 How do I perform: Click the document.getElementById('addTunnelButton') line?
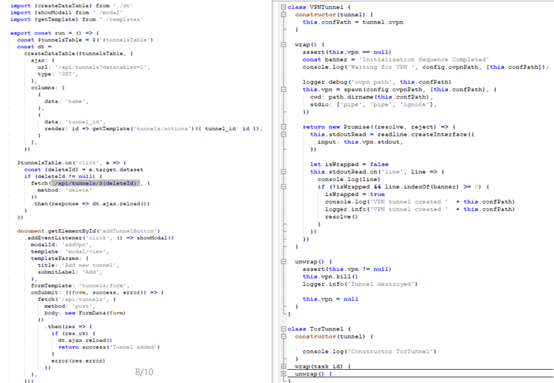[x=89, y=231]
